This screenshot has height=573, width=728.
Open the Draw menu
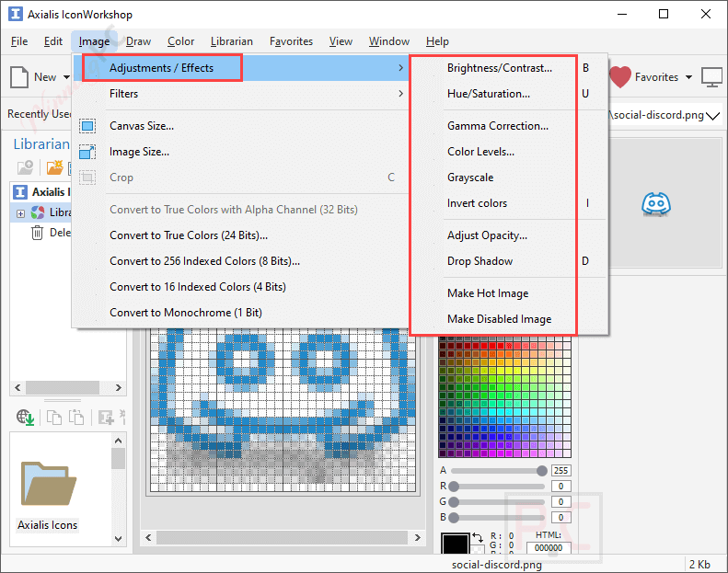pyautogui.click(x=138, y=41)
